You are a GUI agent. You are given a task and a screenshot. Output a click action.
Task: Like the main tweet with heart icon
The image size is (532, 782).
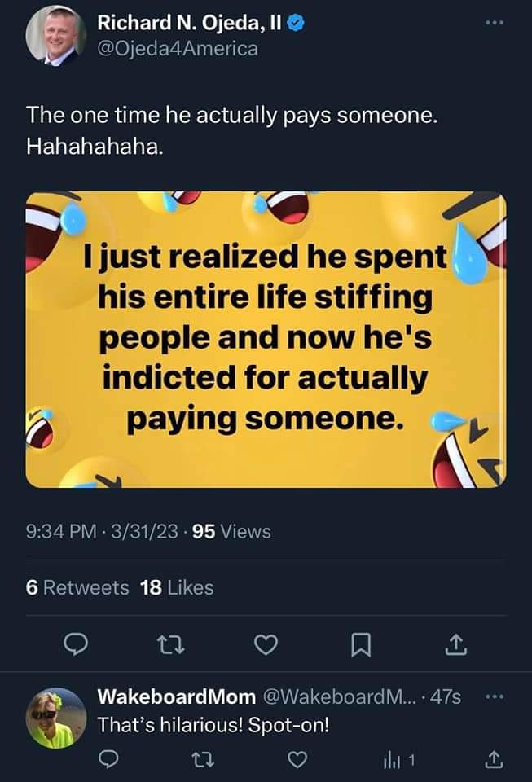point(265,644)
